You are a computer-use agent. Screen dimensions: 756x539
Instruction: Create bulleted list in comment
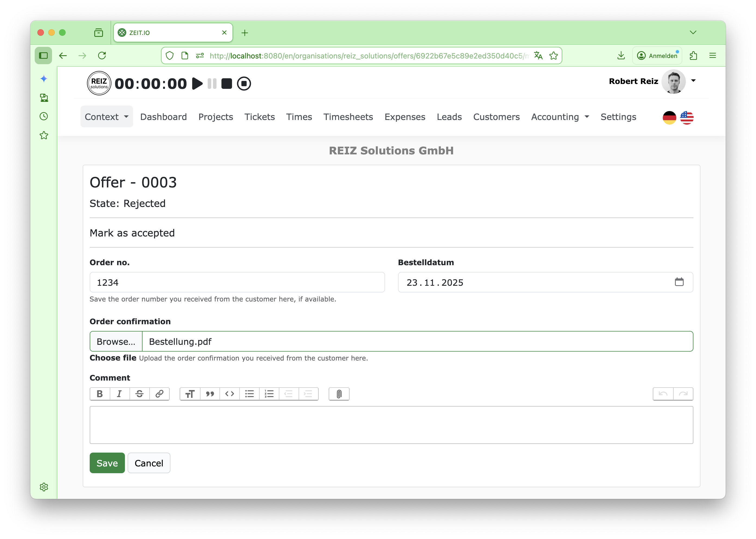[x=249, y=394]
